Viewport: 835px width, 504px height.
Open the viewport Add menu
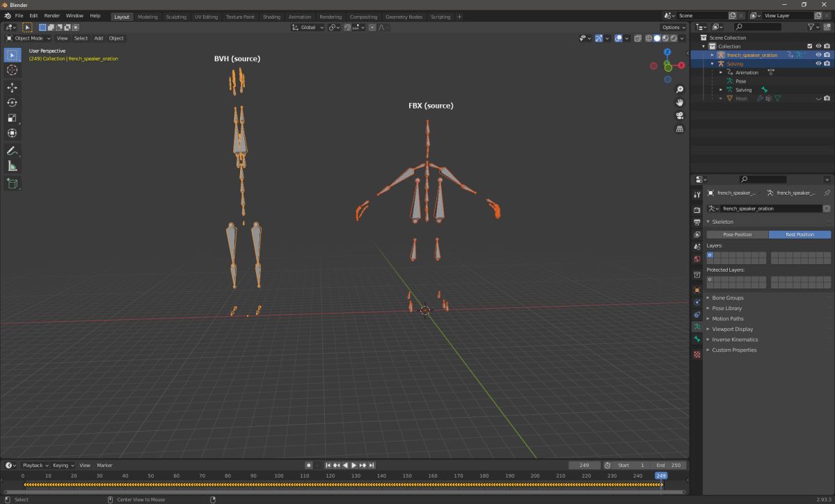pyautogui.click(x=99, y=38)
